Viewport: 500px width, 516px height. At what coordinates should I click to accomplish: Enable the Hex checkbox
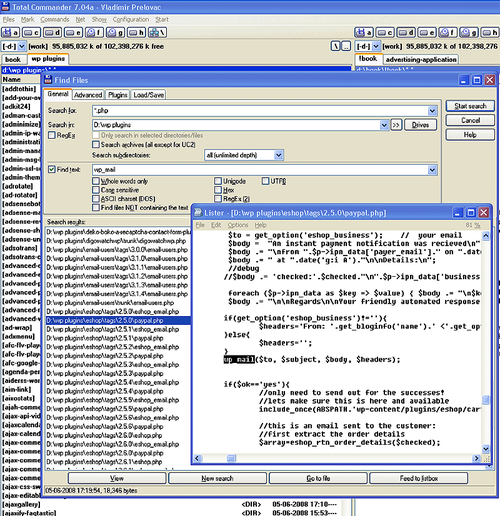coord(218,190)
